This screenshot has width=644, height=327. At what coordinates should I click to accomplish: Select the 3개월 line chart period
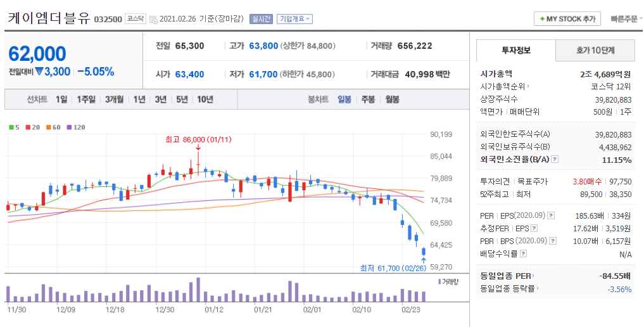pos(114,99)
